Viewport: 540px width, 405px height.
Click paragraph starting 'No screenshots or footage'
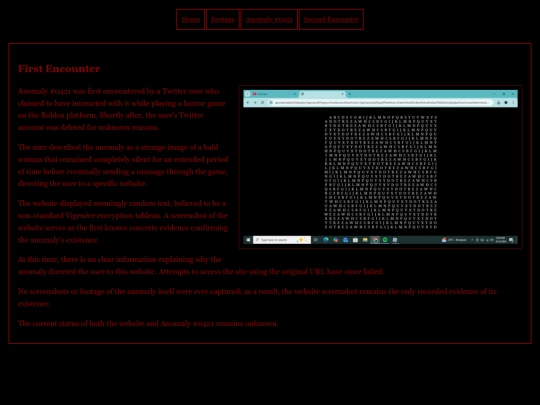pyautogui.click(x=257, y=298)
